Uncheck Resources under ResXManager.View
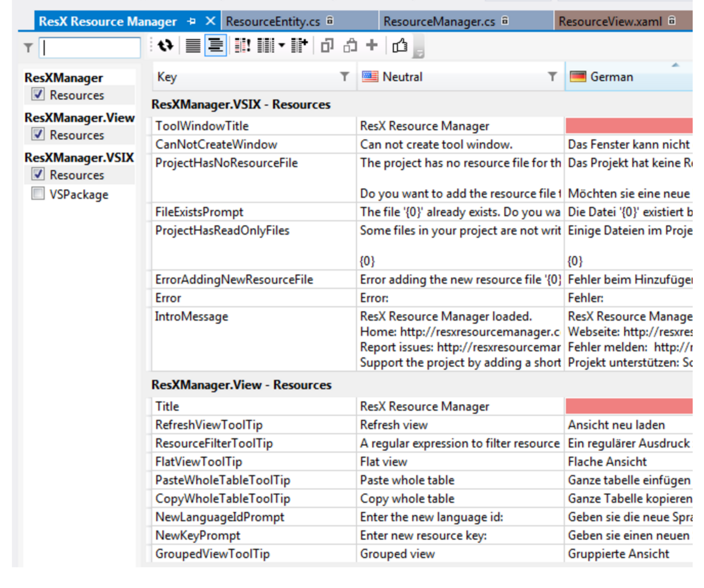The height and width of the screenshot is (588, 704). [x=38, y=134]
